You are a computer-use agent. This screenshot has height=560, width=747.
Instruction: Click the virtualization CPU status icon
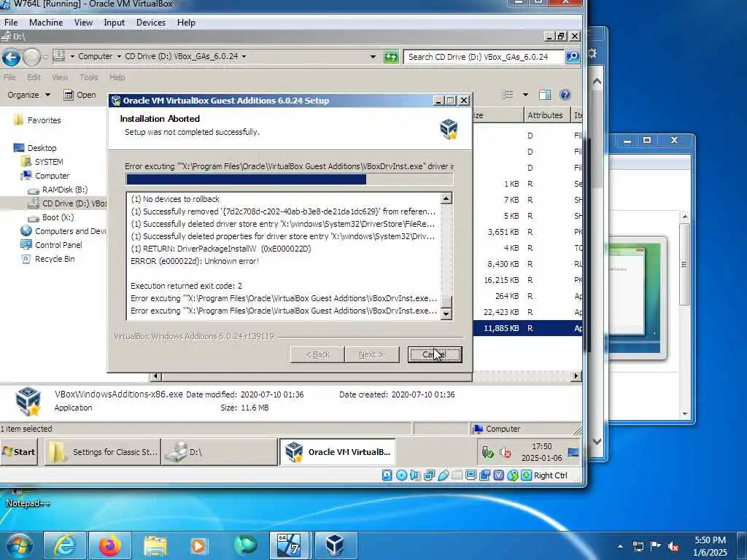[x=498, y=475]
